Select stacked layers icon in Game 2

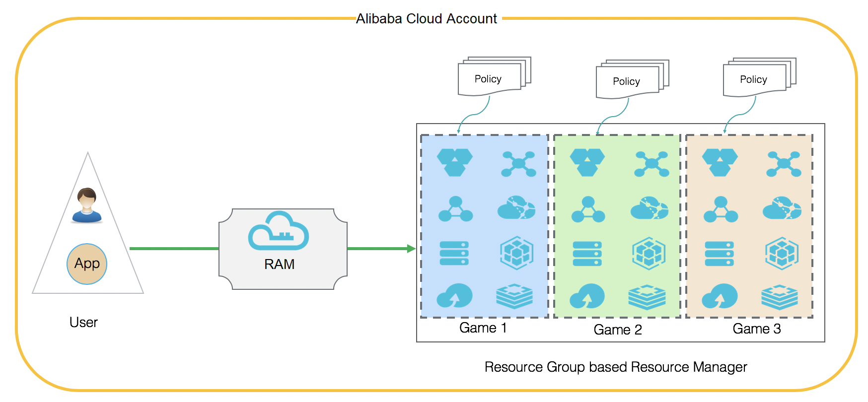coord(647,297)
